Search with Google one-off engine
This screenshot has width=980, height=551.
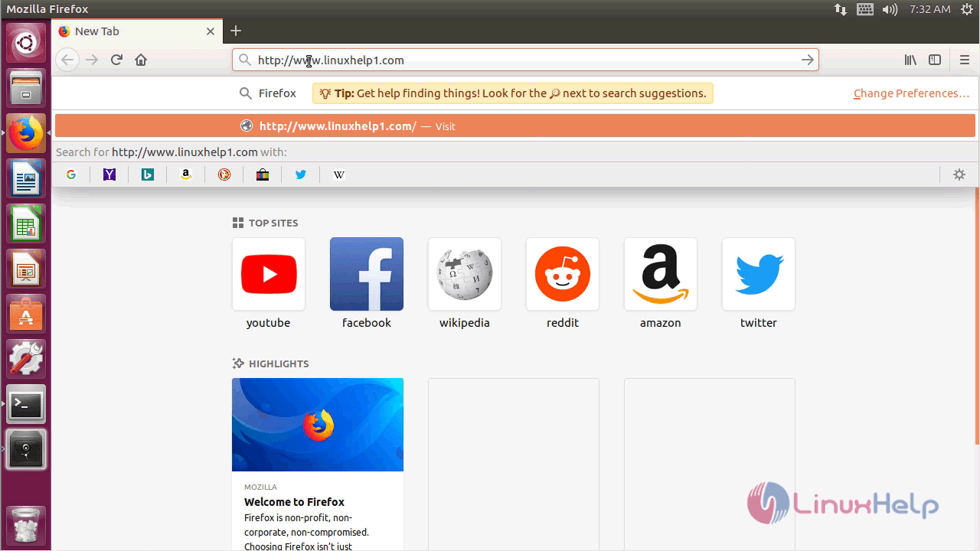click(x=71, y=174)
